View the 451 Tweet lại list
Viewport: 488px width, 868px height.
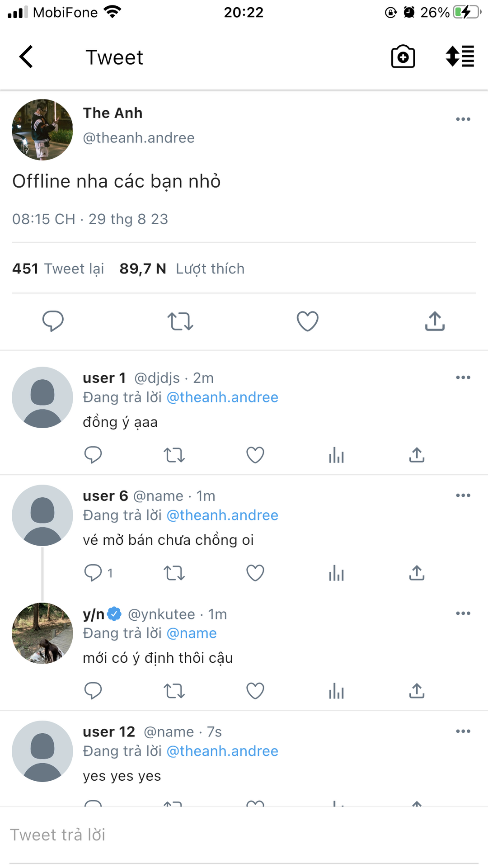click(58, 269)
